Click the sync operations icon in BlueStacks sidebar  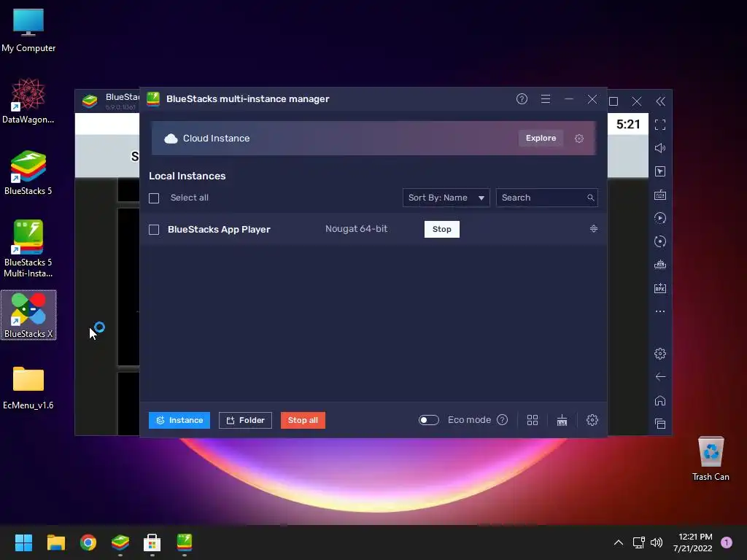pos(660,218)
